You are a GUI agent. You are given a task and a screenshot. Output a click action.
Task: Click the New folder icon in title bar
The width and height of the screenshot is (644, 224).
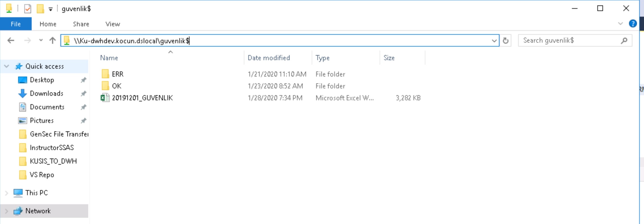pos(40,9)
